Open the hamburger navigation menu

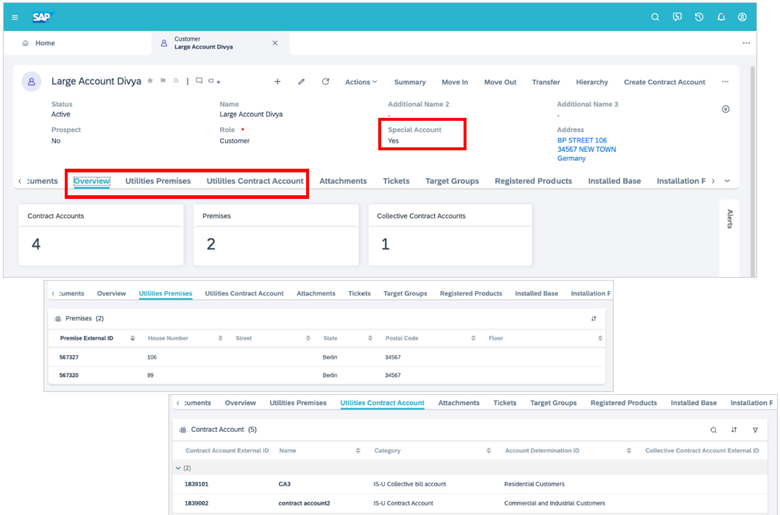(15, 17)
